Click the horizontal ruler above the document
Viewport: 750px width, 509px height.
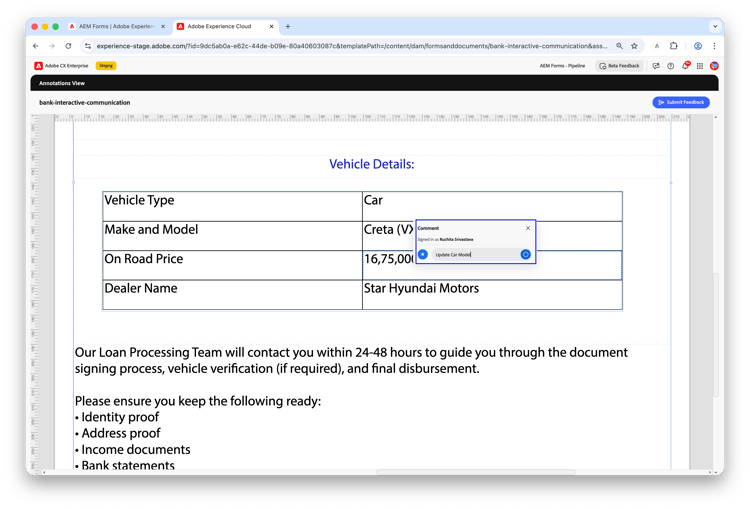(x=372, y=118)
